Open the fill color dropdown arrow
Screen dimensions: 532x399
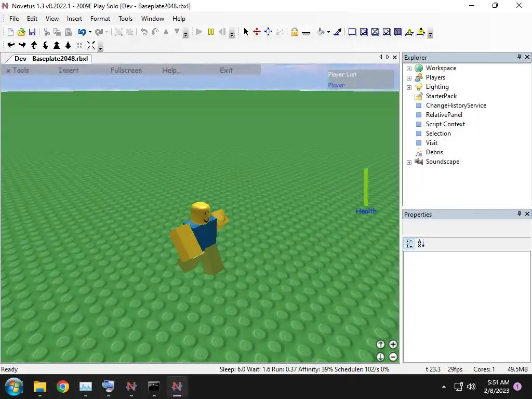pyautogui.click(x=328, y=32)
